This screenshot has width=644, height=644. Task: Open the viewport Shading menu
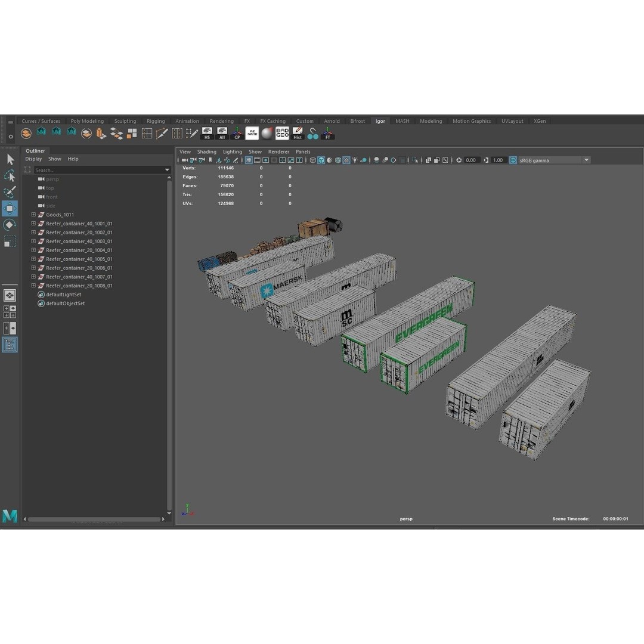(x=206, y=151)
